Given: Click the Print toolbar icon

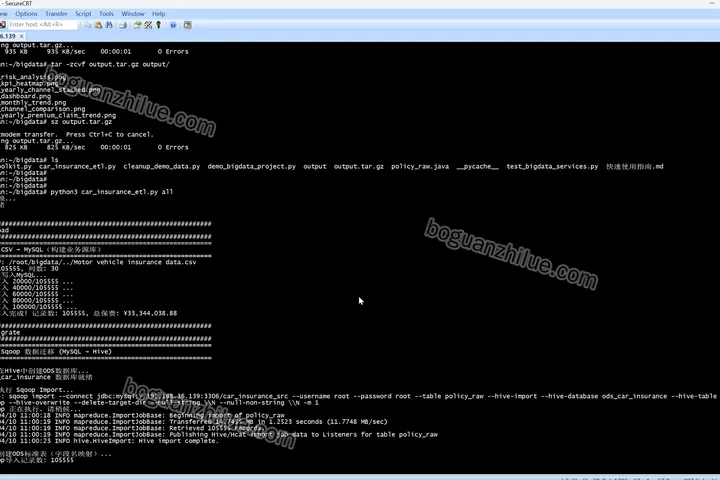Looking at the screenshot, I should 123,25.
